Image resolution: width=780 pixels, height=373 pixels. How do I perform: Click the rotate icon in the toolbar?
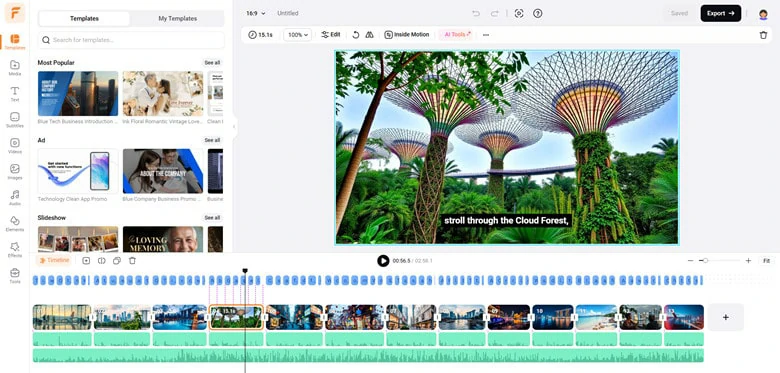coord(356,35)
